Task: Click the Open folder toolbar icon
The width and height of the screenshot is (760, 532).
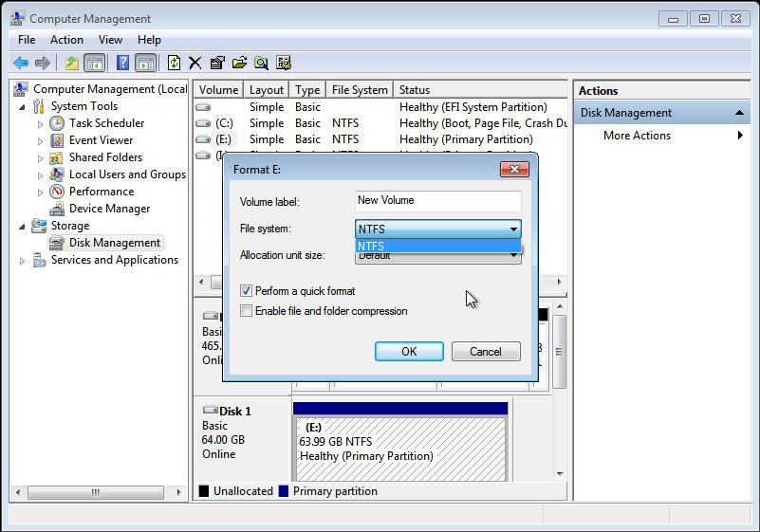Action: 239,63
